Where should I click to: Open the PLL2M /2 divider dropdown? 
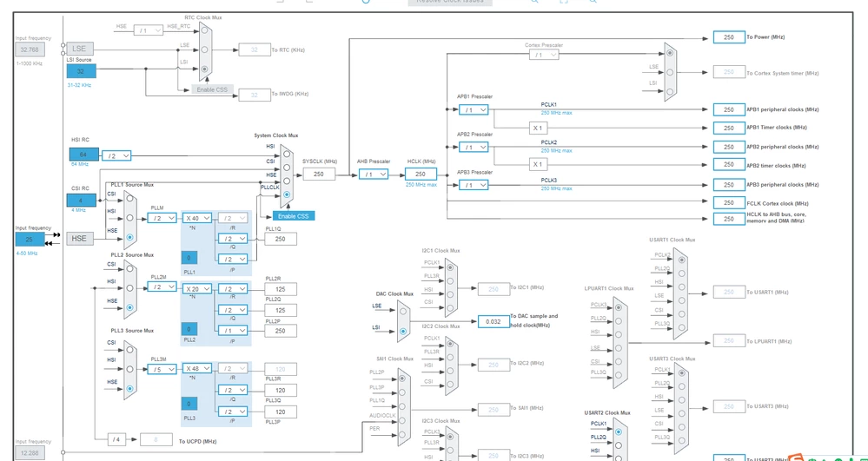click(x=162, y=286)
